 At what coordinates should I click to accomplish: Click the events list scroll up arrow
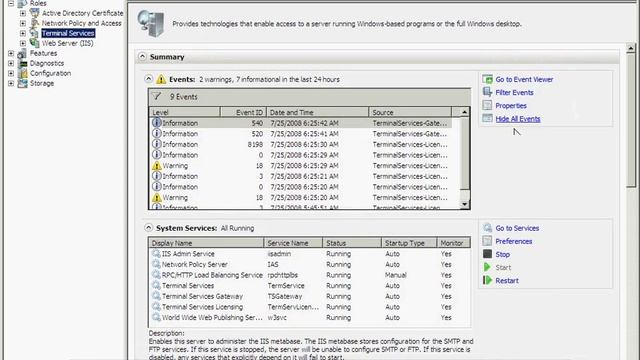[464, 112]
